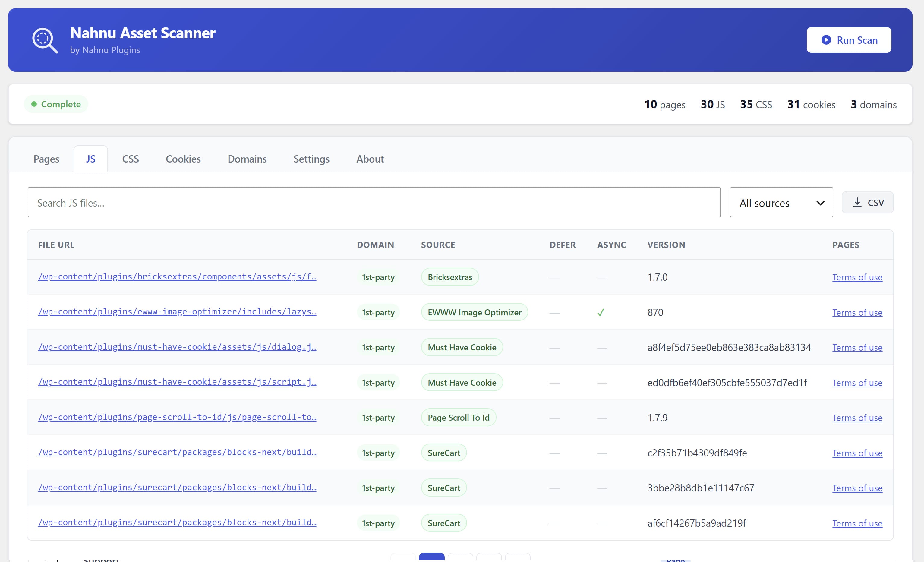
Task: Click Terms of use in the af6cf14267b5a9ad219f row
Action: pyautogui.click(x=857, y=523)
